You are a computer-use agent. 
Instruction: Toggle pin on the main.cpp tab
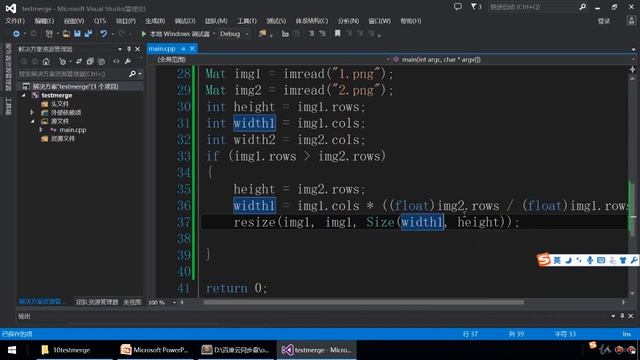pyautogui.click(x=183, y=49)
